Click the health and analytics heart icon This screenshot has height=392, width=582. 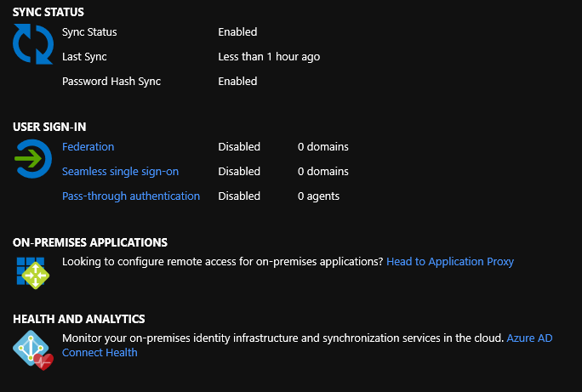click(x=33, y=350)
